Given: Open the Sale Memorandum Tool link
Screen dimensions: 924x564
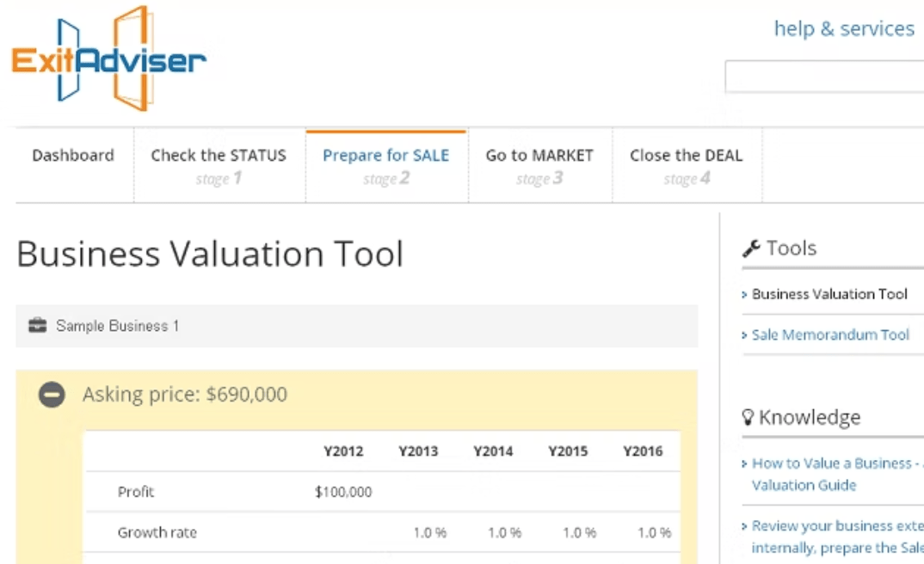Looking at the screenshot, I should [x=830, y=335].
